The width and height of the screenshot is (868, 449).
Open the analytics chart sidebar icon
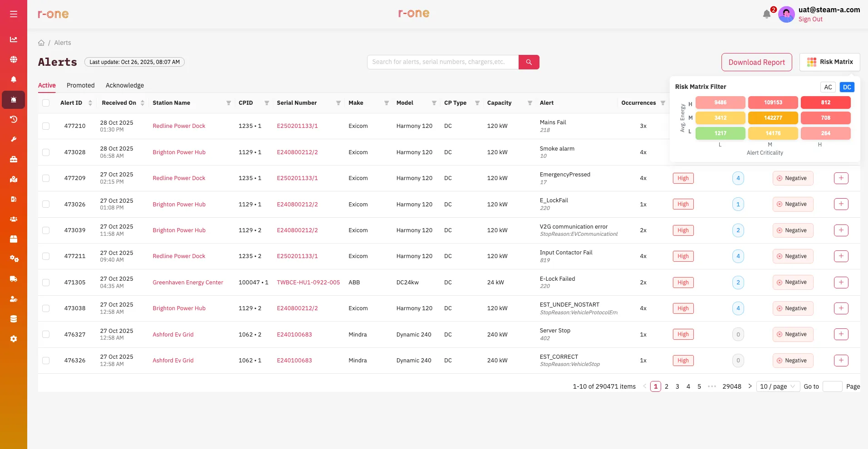pos(14,39)
